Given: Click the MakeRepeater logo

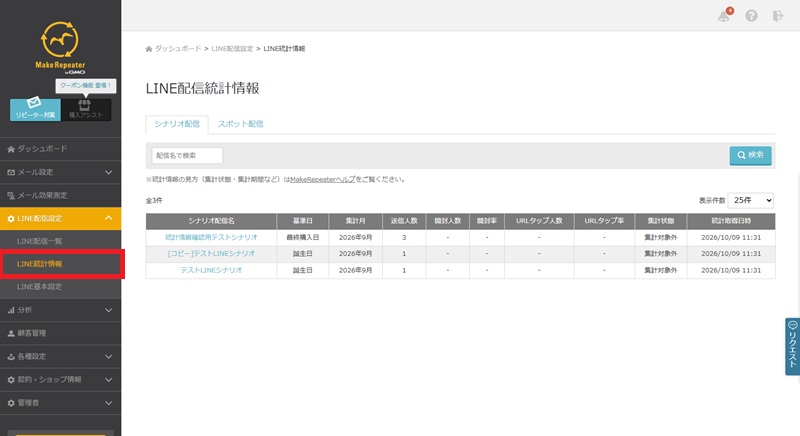Looking at the screenshot, I should (x=60, y=47).
